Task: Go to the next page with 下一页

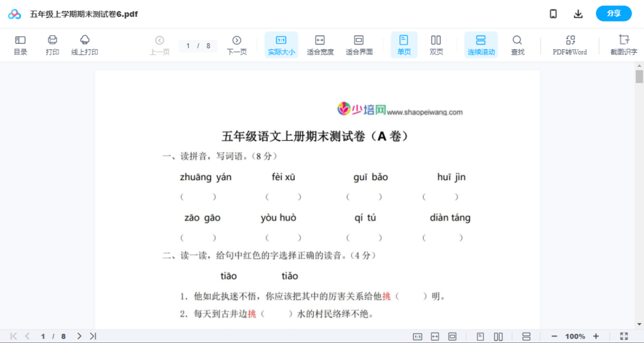Action: click(237, 45)
